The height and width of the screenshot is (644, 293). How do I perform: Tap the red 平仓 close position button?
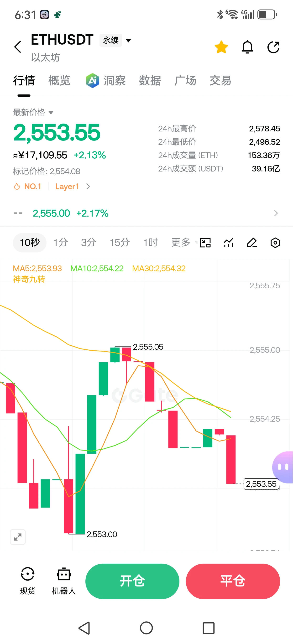(x=233, y=581)
